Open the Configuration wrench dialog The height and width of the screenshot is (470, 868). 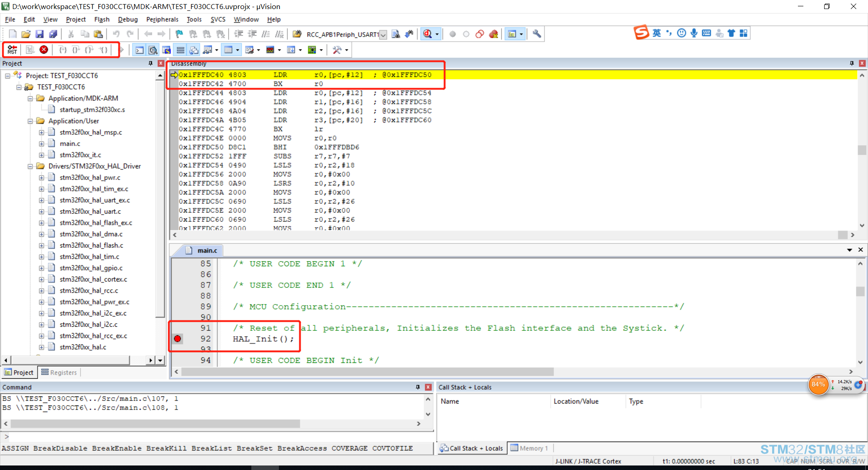point(537,34)
